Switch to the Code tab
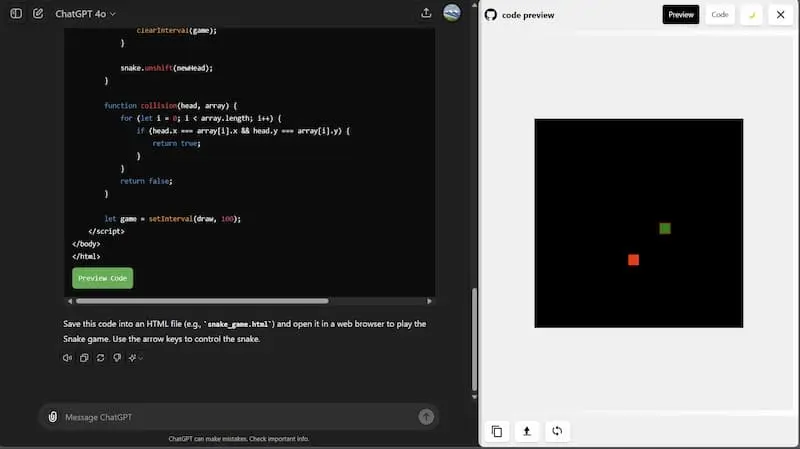The height and width of the screenshot is (449, 800). 720,15
